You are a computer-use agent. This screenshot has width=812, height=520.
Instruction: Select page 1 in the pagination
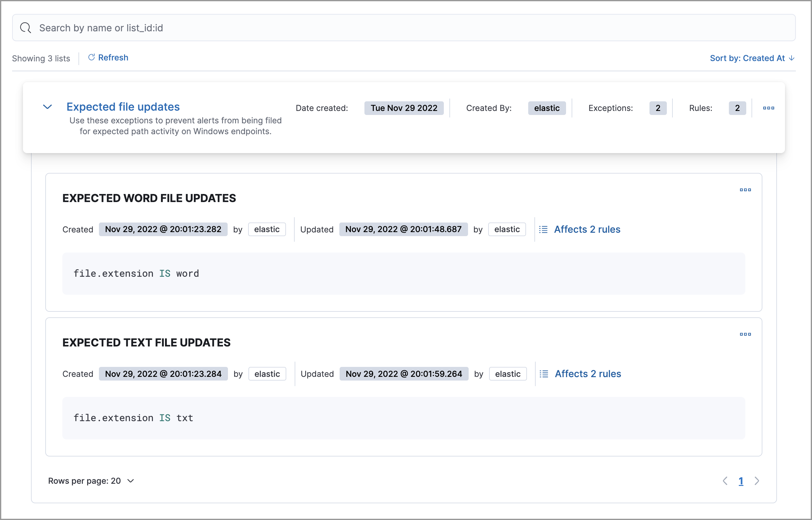coord(741,481)
